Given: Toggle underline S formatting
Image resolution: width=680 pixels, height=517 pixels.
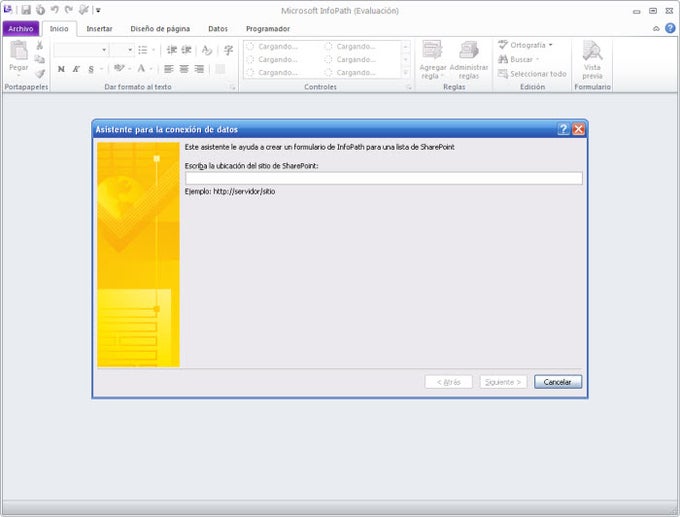Looking at the screenshot, I should (91, 69).
